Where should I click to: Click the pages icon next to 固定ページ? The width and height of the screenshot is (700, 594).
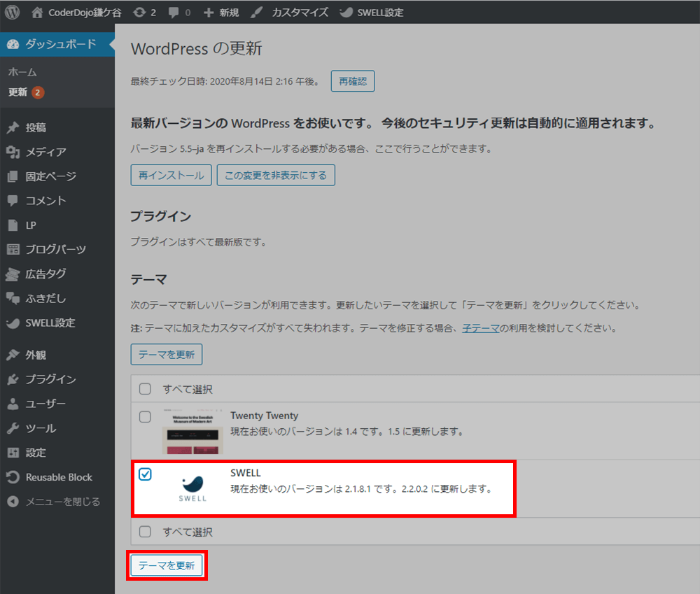coord(13,176)
